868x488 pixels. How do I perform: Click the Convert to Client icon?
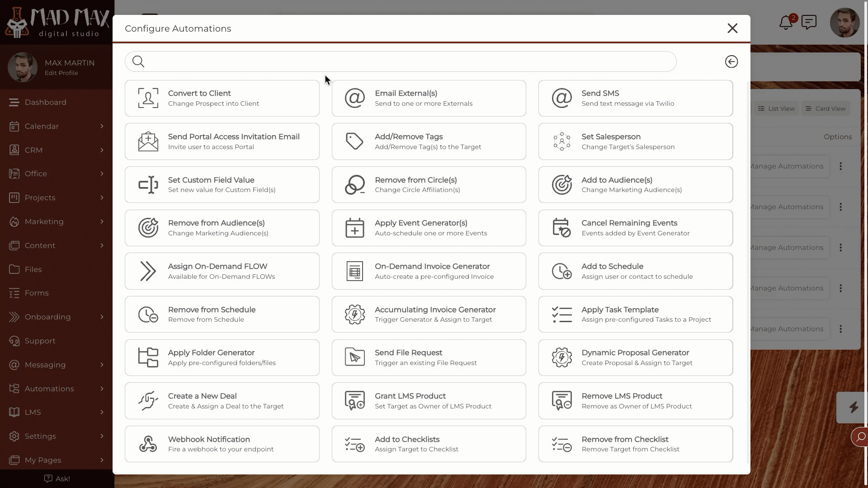[148, 98]
